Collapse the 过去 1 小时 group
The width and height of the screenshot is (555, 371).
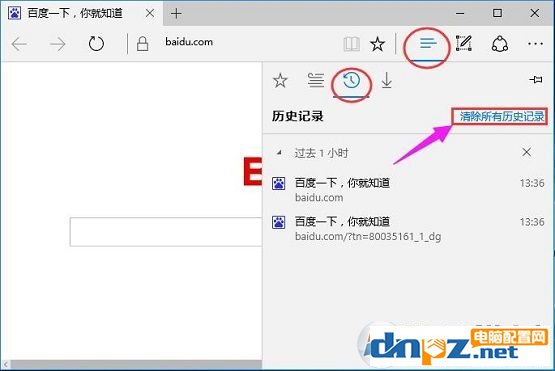[x=279, y=153]
